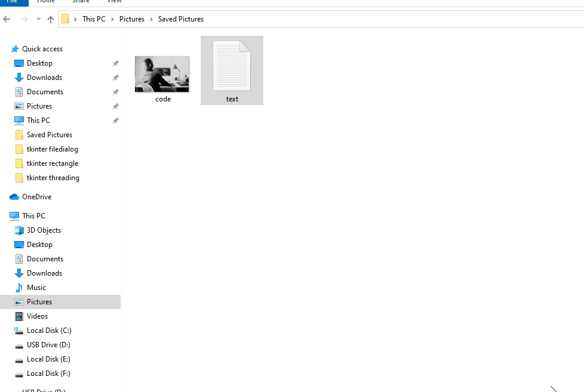584x392 pixels.
Task: Select the OneDrive cloud icon
Action: click(14, 196)
